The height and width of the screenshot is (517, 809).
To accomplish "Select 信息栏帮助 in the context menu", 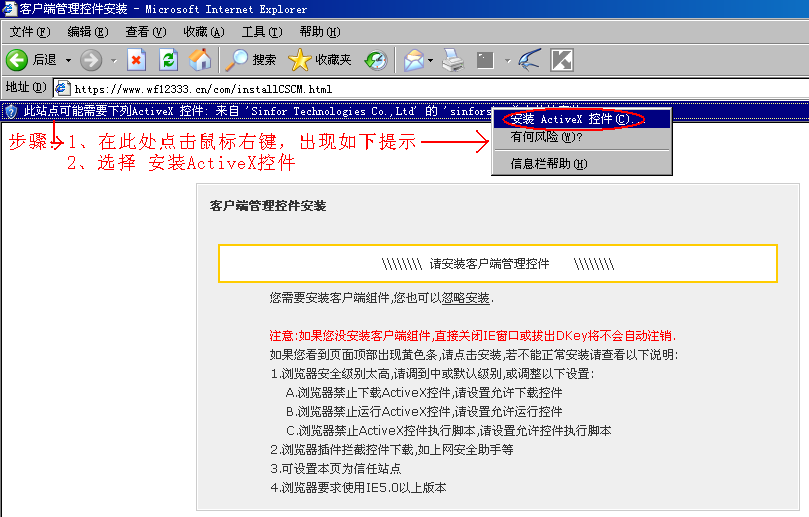I will (549, 163).
